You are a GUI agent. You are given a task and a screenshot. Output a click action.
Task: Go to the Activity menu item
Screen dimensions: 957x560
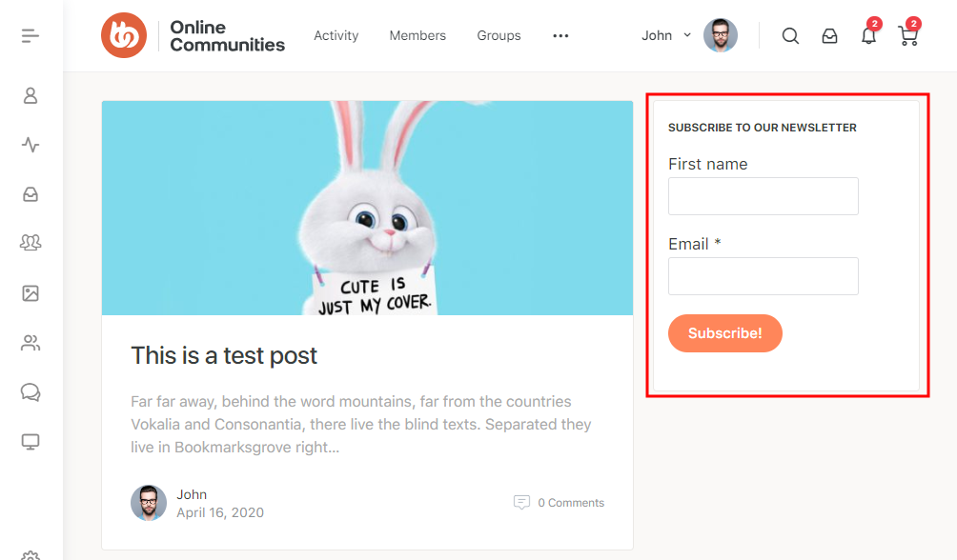(336, 36)
